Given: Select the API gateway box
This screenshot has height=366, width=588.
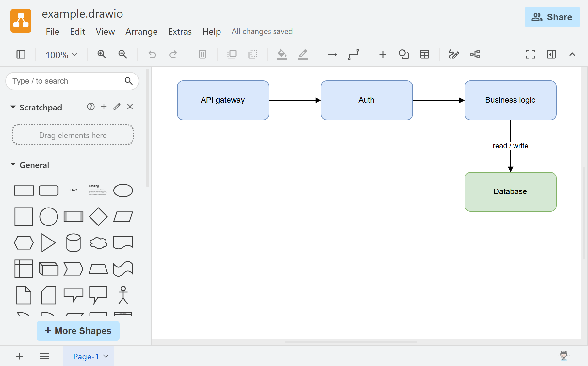Looking at the screenshot, I should pyautogui.click(x=223, y=100).
